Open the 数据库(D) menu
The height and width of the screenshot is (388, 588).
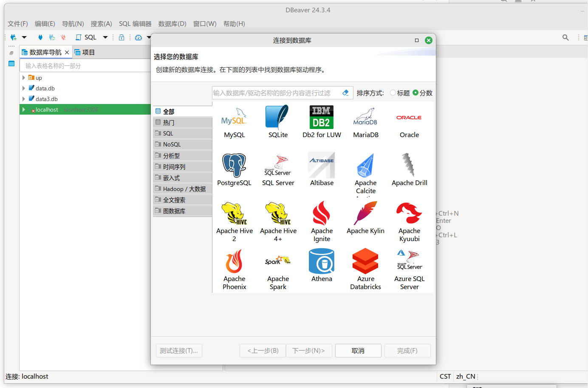point(172,24)
